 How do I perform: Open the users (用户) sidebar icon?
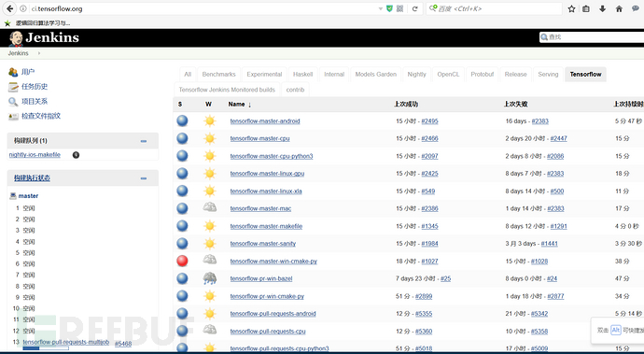click(13, 72)
